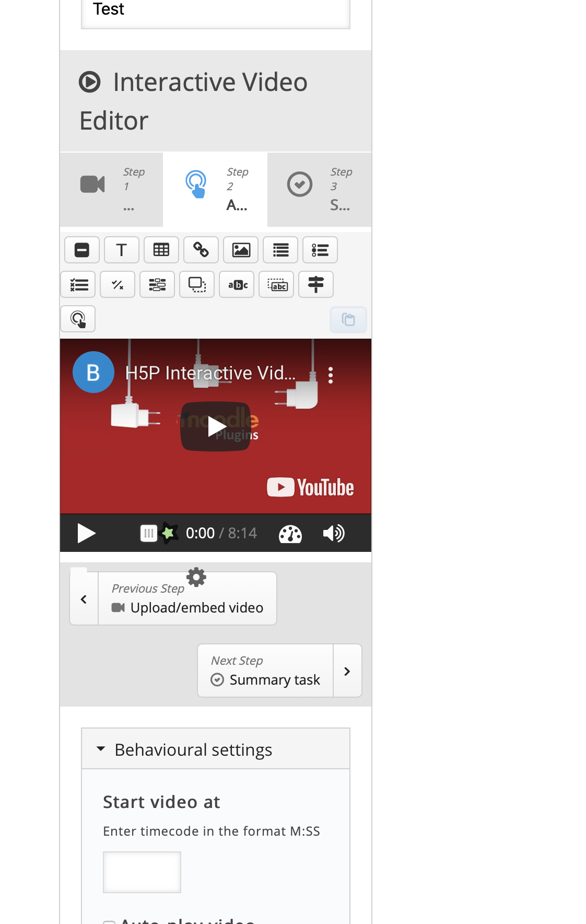
Task: Select the Fill in the Blanks tool
Action: click(157, 284)
